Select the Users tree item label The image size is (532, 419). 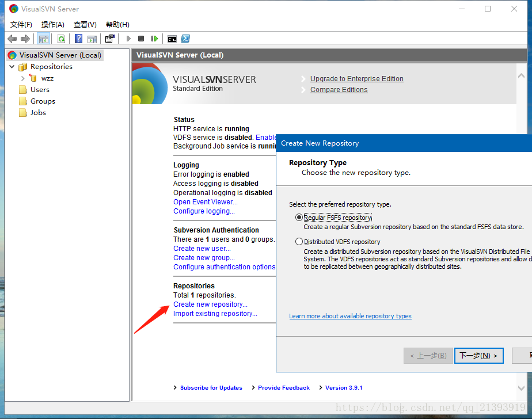coord(40,90)
